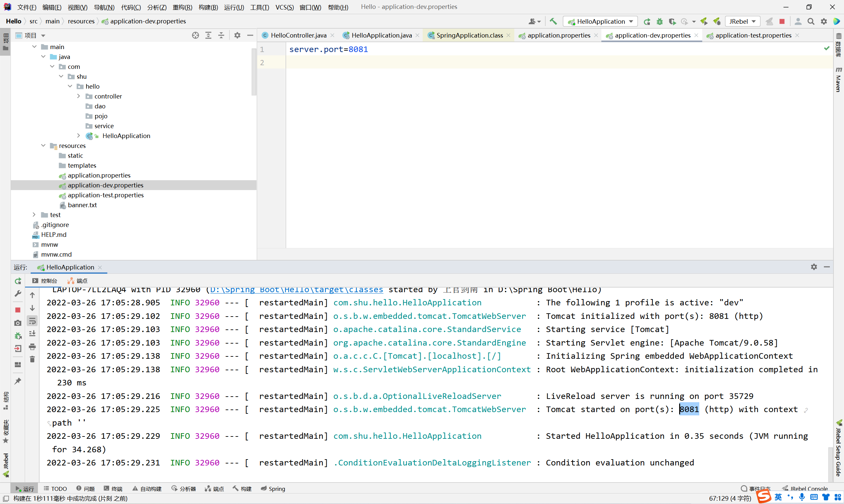The width and height of the screenshot is (844, 504).
Task: Collapse all in project tree
Action: point(221,35)
